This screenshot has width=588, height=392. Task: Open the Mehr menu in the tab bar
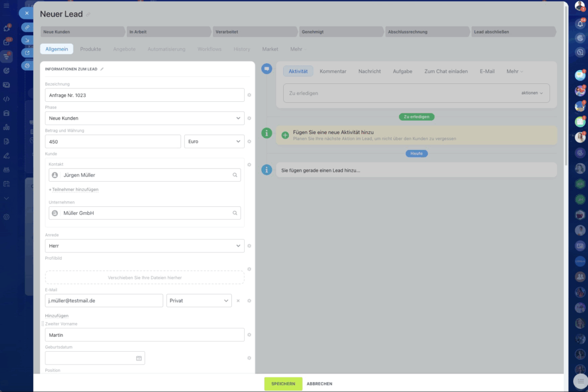(298, 49)
